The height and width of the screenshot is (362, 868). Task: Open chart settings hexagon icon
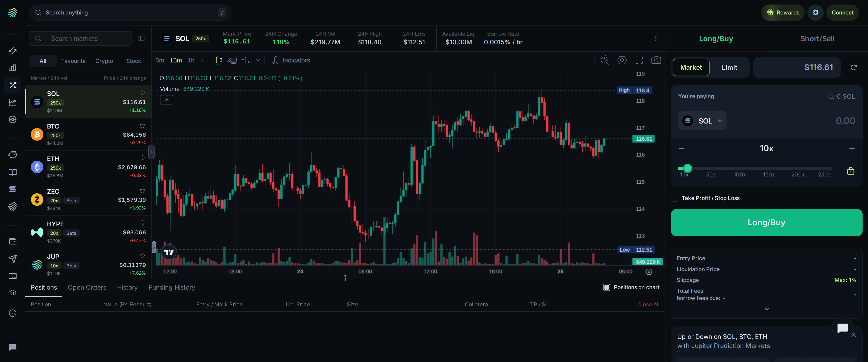click(622, 60)
